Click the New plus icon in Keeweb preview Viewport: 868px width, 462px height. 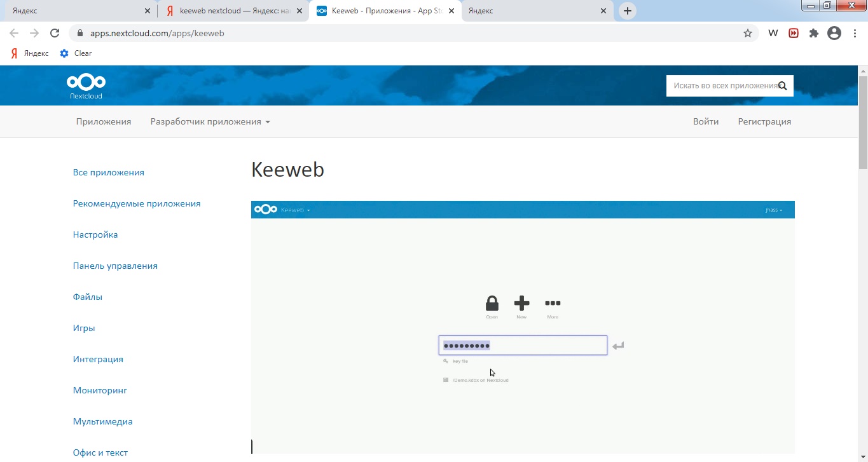click(521, 303)
